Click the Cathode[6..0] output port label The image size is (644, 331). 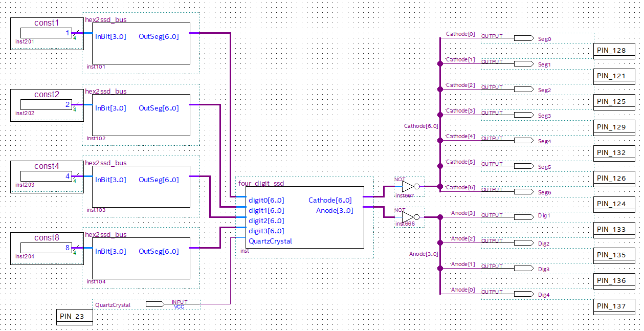tap(330, 200)
